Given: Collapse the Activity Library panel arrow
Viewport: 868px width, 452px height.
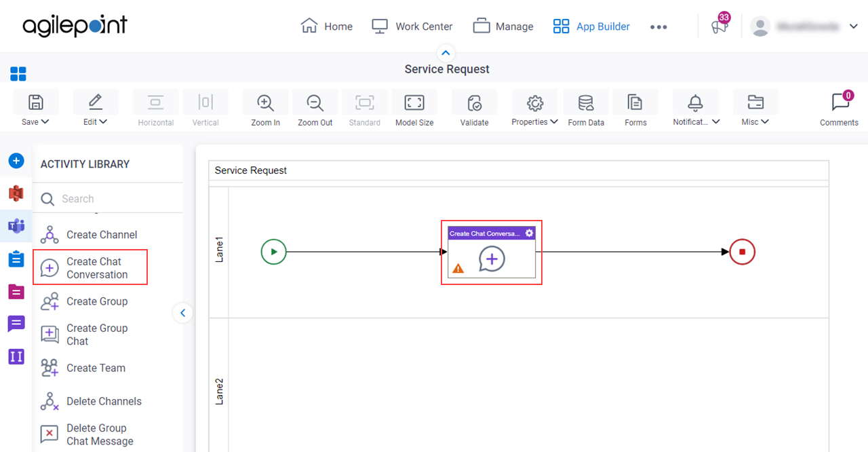Looking at the screenshot, I should click(182, 313).
